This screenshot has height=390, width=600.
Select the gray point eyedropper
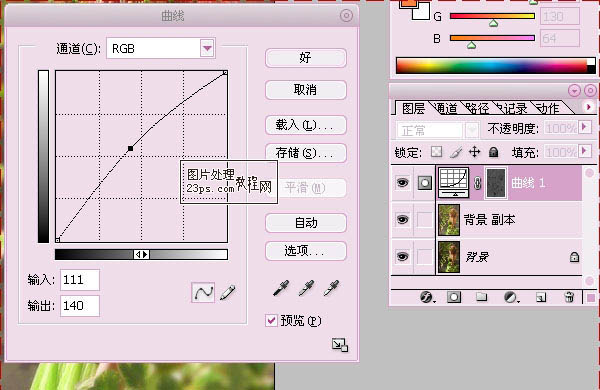click(x=306, y=288)
